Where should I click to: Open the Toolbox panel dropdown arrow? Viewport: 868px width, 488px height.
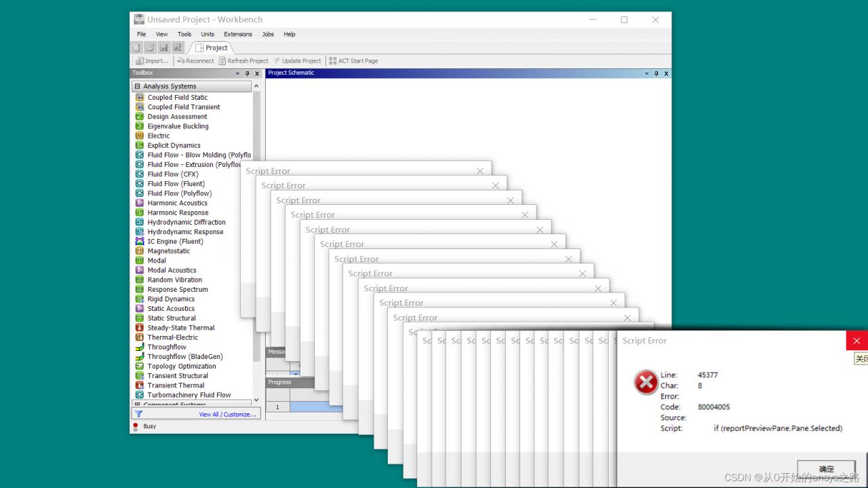point(238,73)
